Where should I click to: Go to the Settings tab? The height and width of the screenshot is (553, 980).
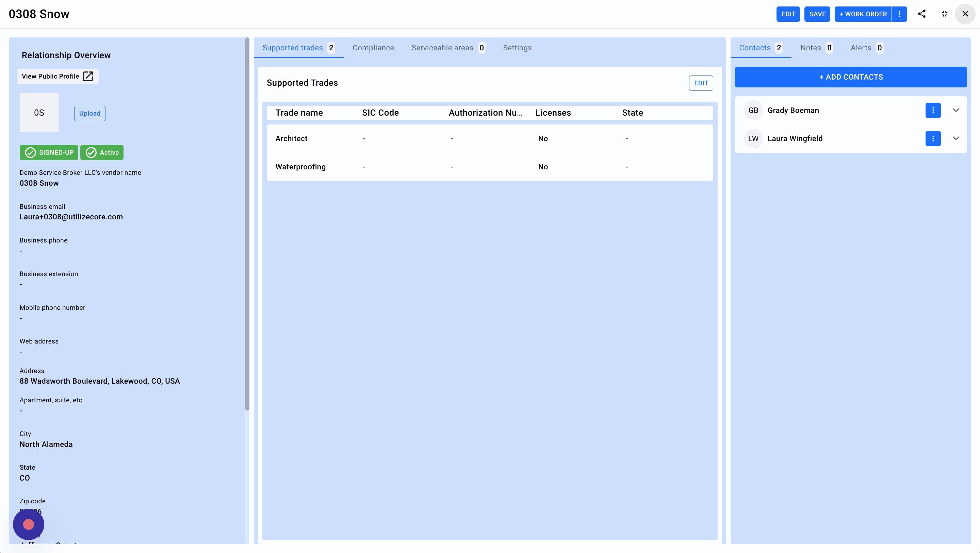point(517,48)
